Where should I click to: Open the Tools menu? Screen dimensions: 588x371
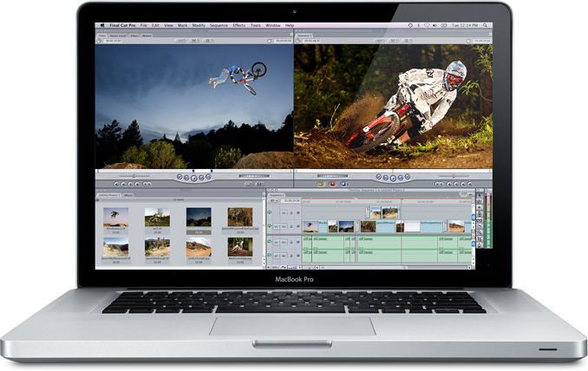(x=255, y=25)
